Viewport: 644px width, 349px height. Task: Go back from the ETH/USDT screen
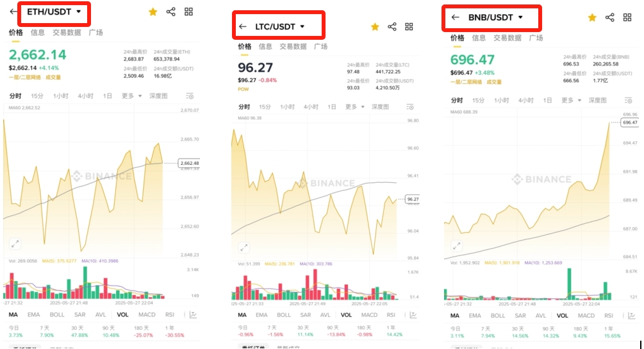click(x=13, y=12)
